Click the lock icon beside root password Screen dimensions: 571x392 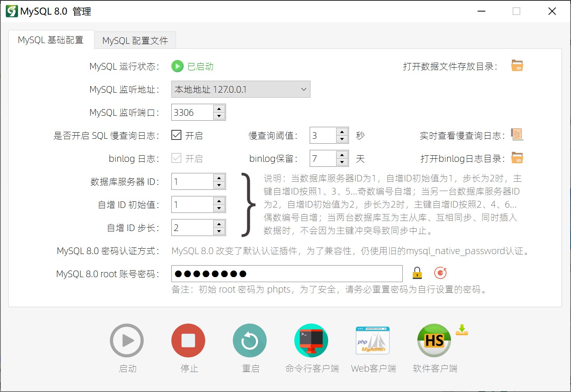coord(417,273)
